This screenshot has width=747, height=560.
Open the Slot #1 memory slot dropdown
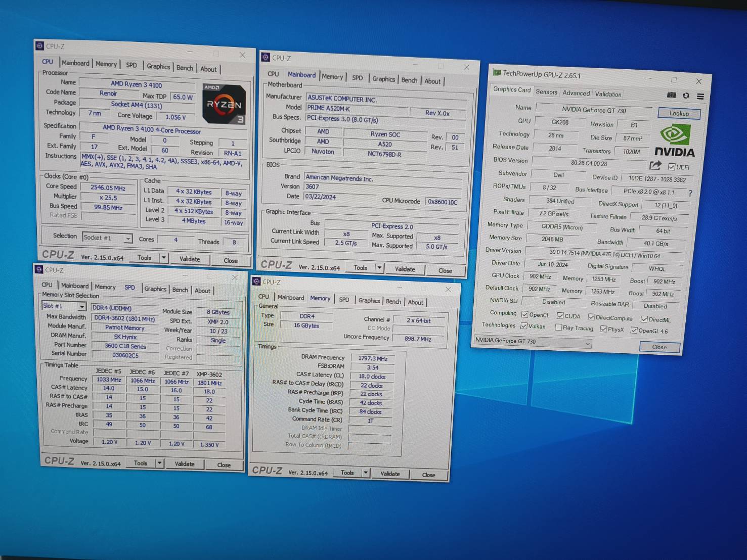pyautogui.click(x=81, y=307)
